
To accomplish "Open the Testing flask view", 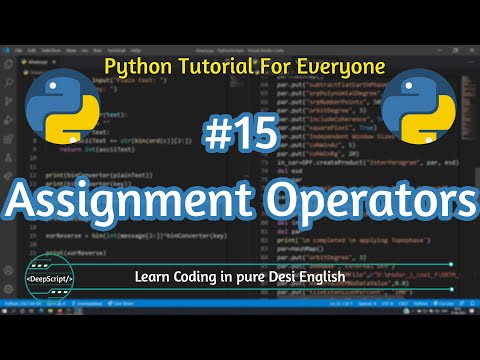I will [x=9, y=157].
